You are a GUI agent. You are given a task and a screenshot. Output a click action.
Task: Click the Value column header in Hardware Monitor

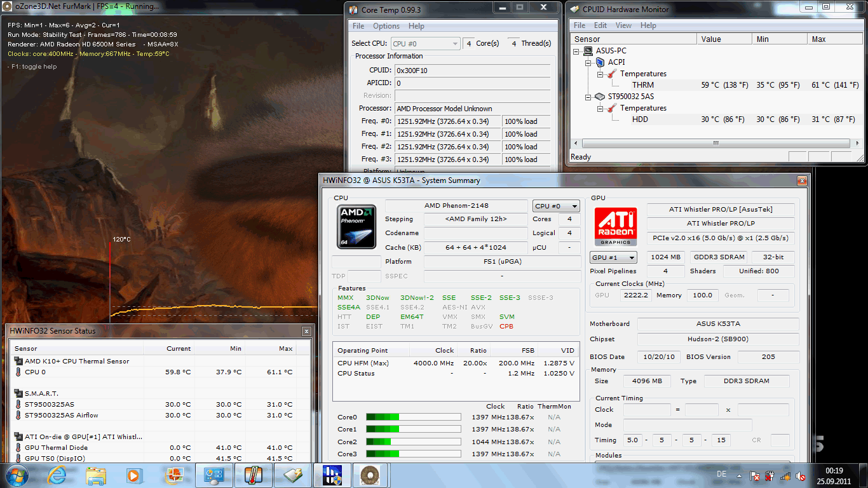point(726,39)
